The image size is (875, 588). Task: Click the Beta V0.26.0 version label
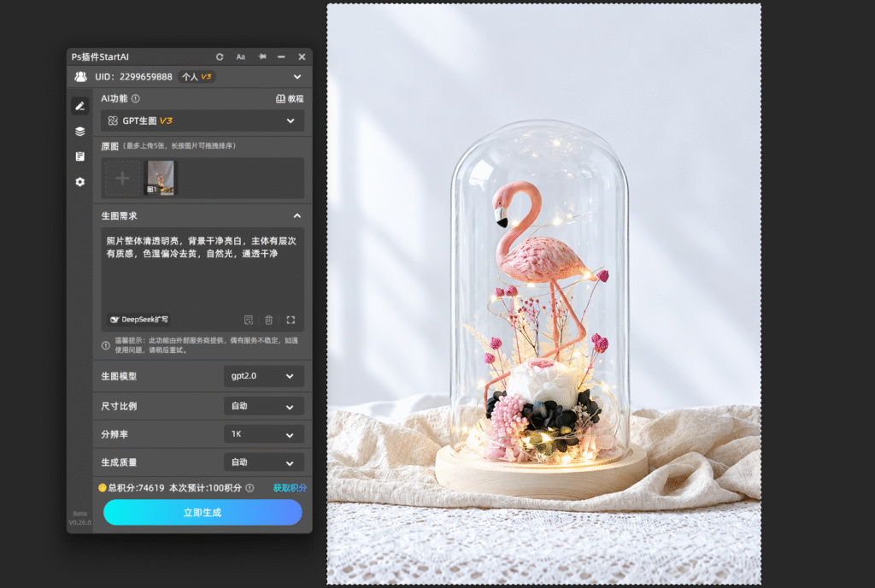pyautogui.click(x=79, y=518)
